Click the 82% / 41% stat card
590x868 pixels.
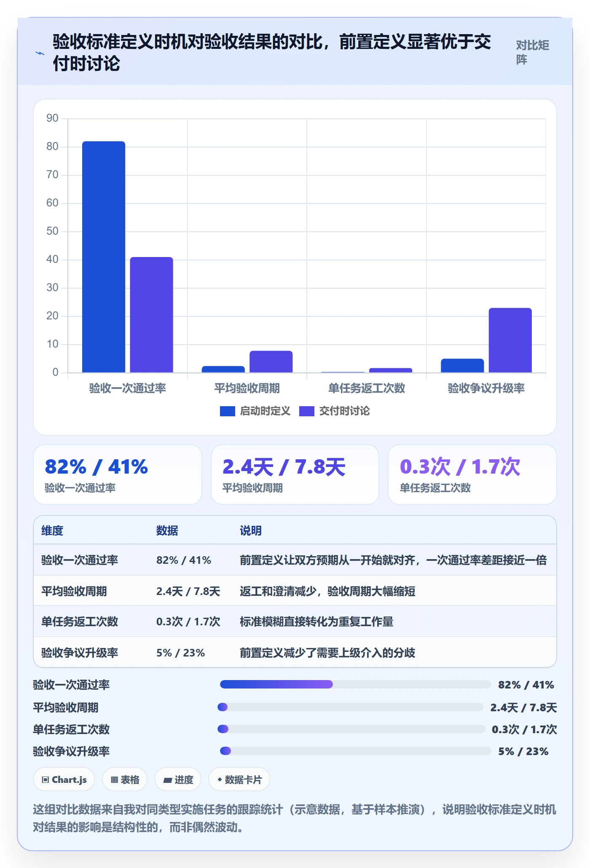(118, 474)
